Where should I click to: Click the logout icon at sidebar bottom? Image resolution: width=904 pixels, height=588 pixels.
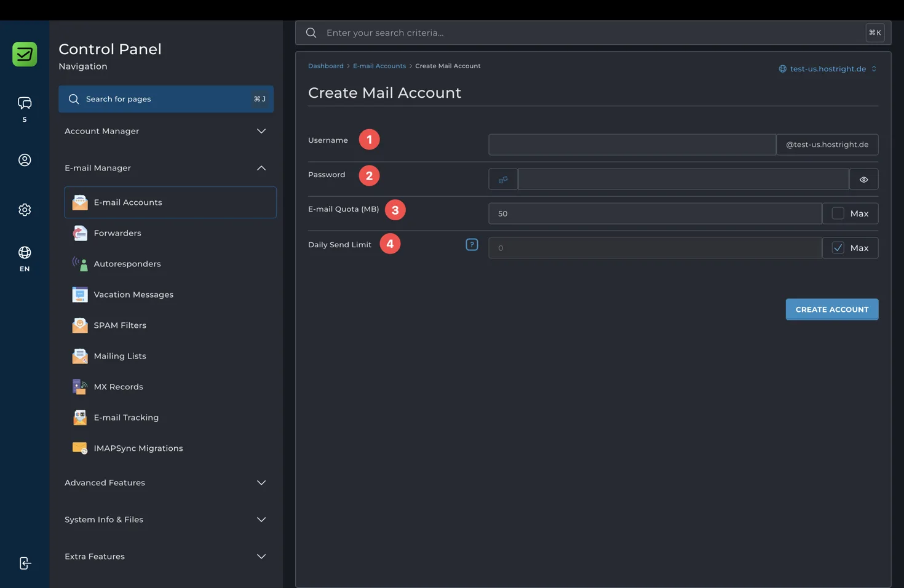coord(25,563)
